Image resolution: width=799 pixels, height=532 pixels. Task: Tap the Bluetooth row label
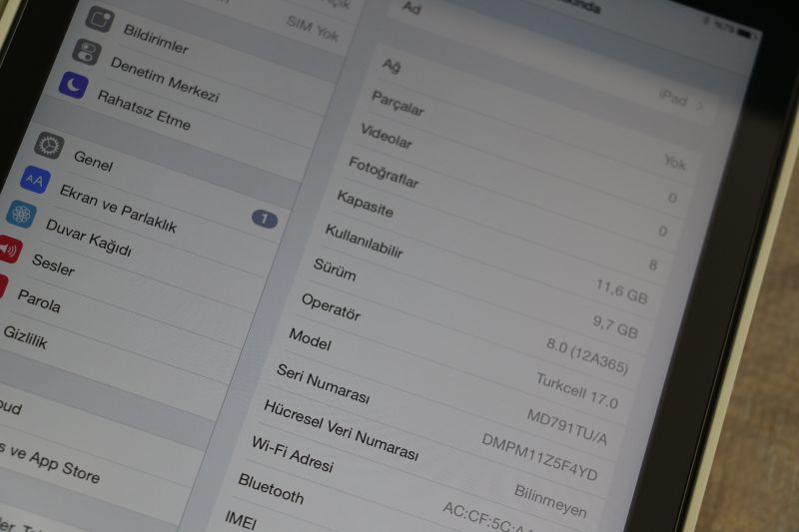271,488
